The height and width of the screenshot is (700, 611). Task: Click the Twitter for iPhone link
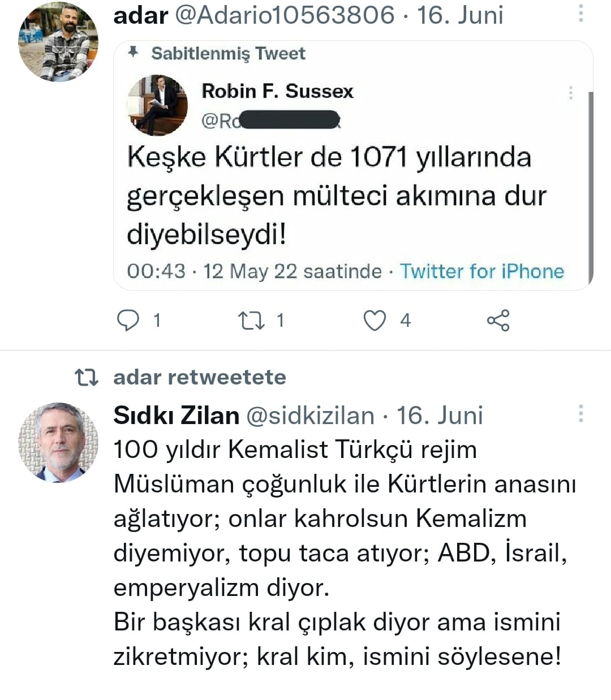point(482,271)
